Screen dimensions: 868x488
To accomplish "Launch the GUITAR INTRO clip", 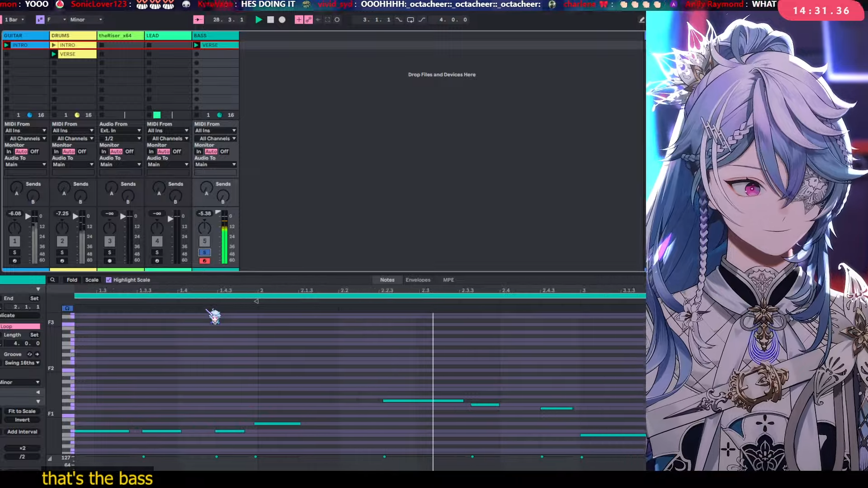I will 7,45.
